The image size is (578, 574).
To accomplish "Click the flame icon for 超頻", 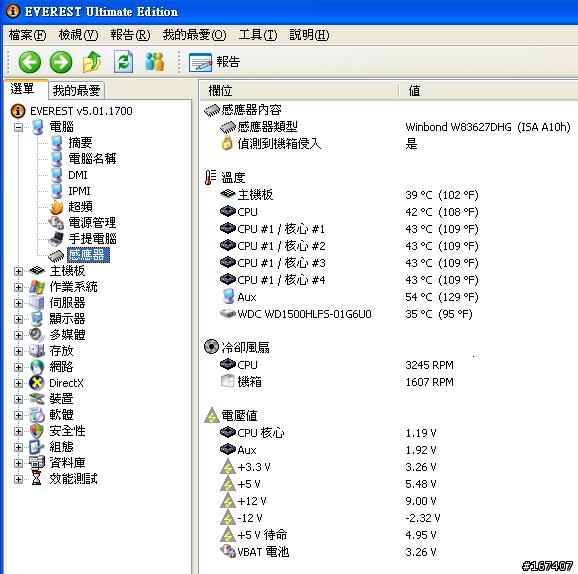I will click(x=56, y=207).
